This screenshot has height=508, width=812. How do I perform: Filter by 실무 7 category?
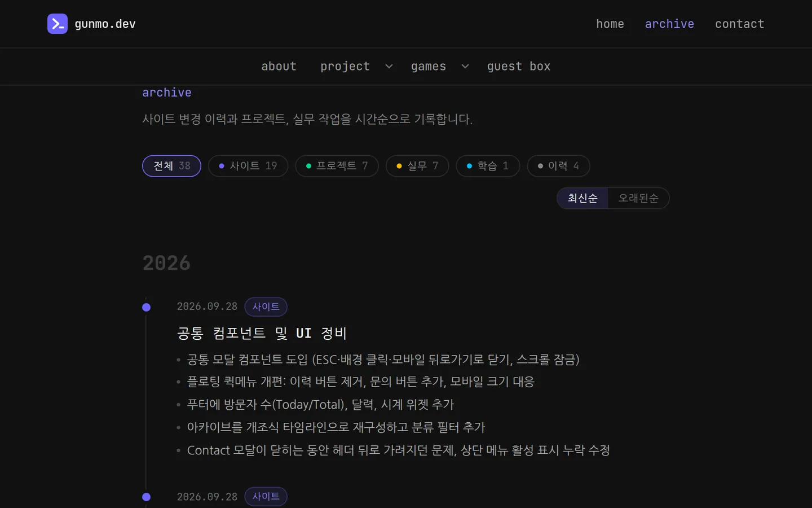point(417,166)
